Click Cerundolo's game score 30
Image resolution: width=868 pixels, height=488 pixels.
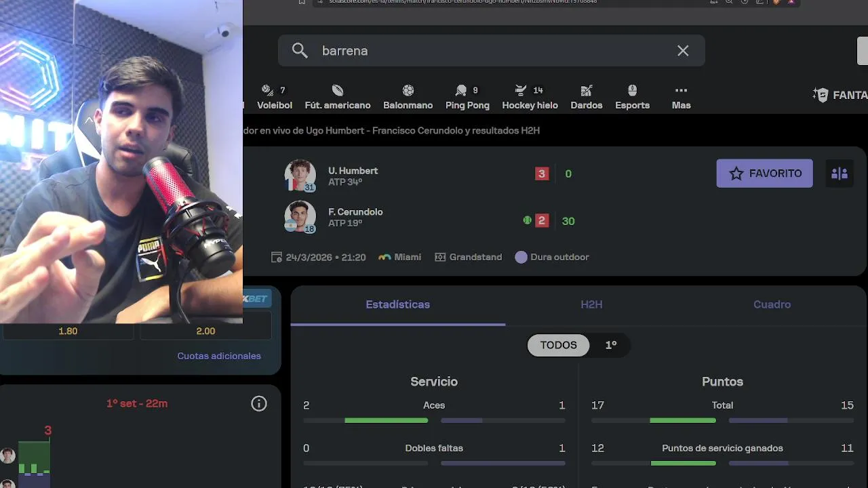[x=568, y=221]
